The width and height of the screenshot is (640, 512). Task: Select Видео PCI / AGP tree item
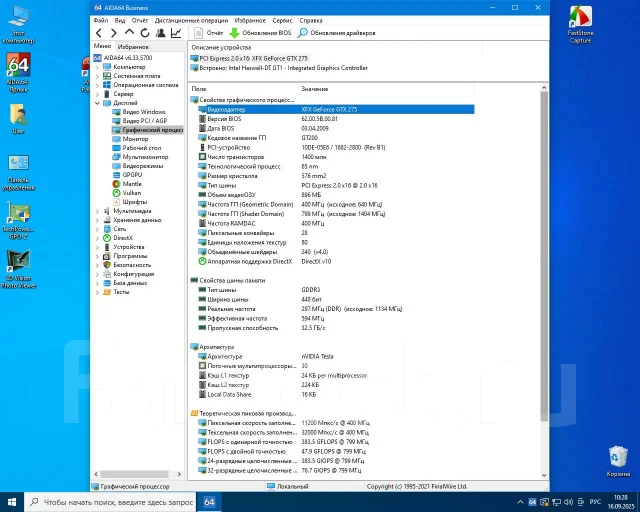click(140, 121)
